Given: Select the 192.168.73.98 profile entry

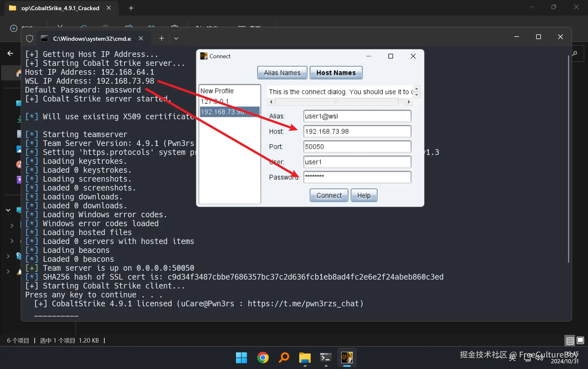Looking at the screenshot, I should pos(229,112).
